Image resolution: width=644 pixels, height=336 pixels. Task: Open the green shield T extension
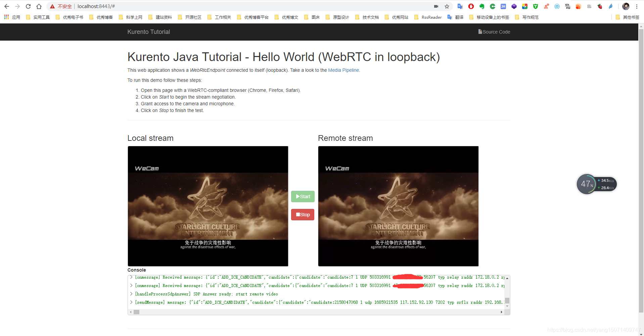[x=536, y=6]
